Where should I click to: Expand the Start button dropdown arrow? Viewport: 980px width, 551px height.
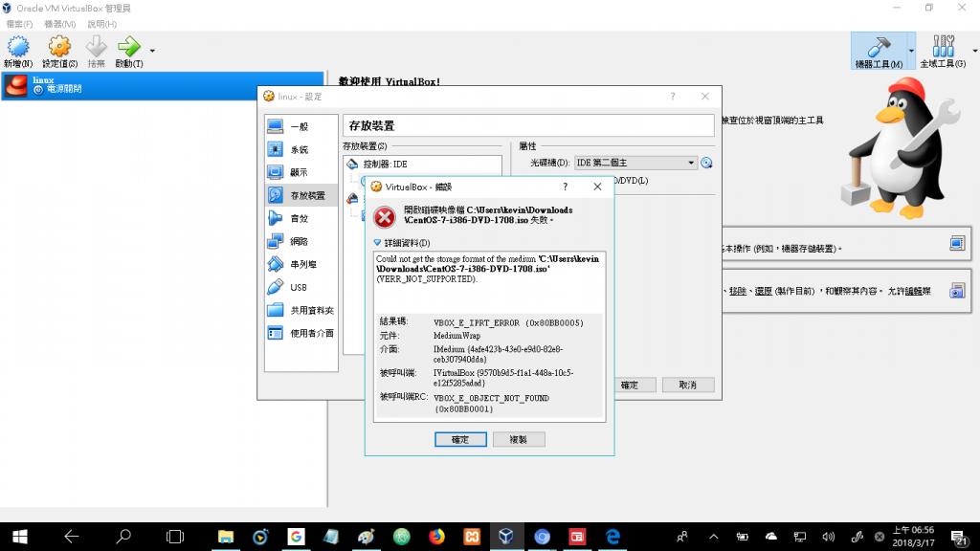[x=152, y=52]
